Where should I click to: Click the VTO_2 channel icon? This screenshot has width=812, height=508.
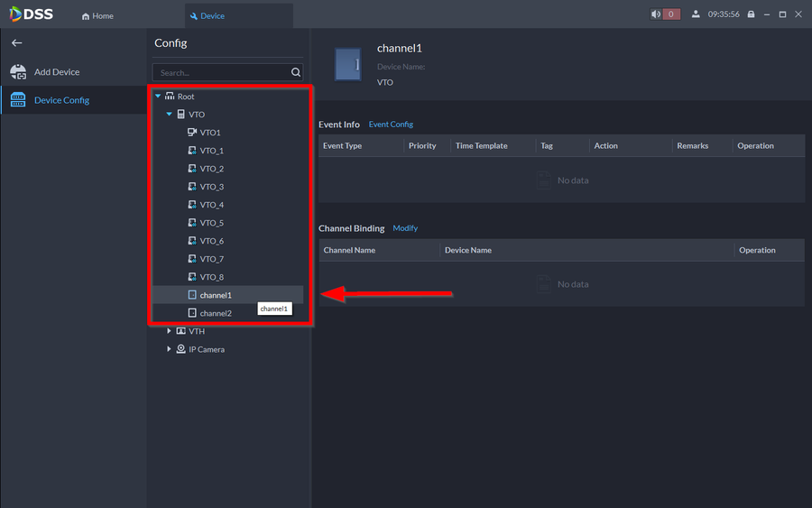pos(192,169)
